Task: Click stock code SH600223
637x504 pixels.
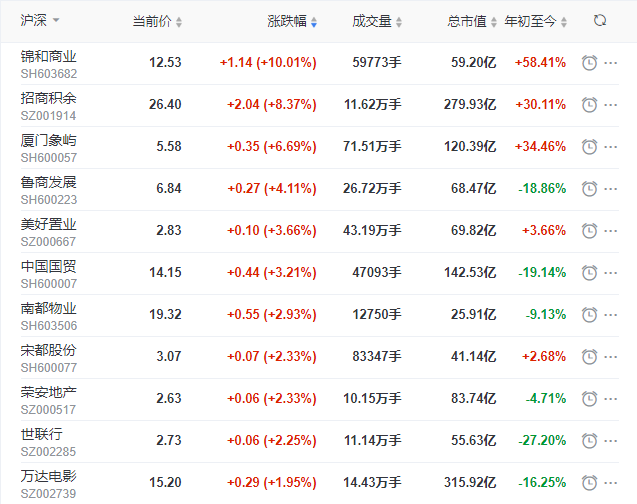Action: pyautogui.click(x=49, y=200)
